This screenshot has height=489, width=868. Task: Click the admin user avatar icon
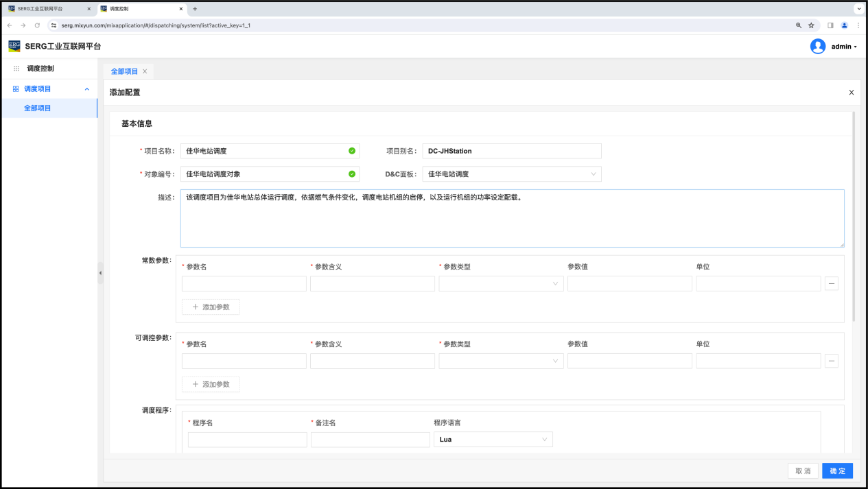(817, 46)
